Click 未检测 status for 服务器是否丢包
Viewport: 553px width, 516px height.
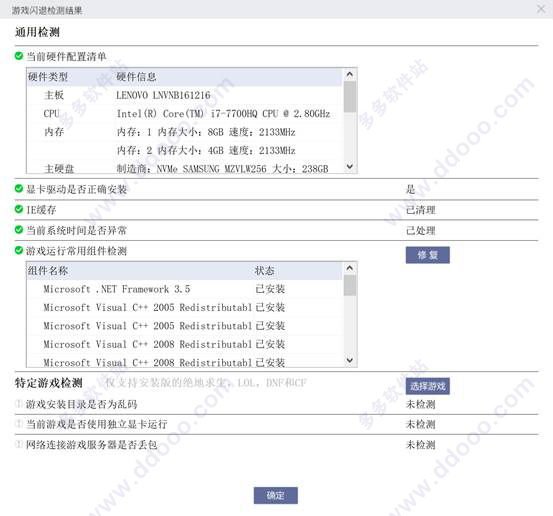pyautogui.click(x=420, y=445)
